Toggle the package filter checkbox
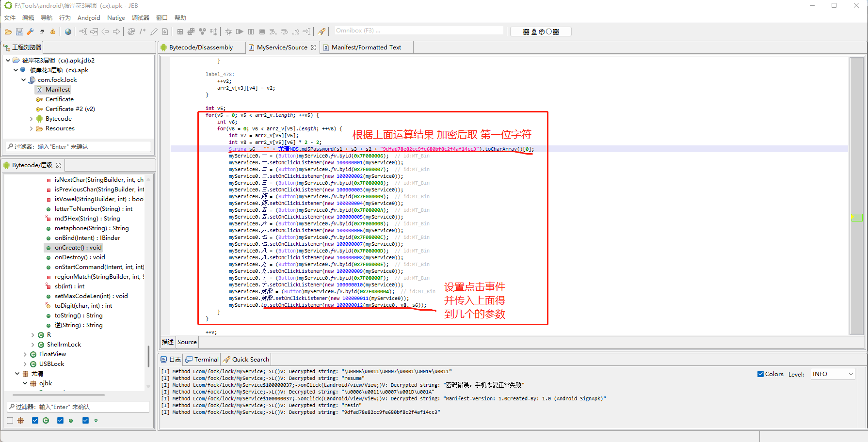 10,421
